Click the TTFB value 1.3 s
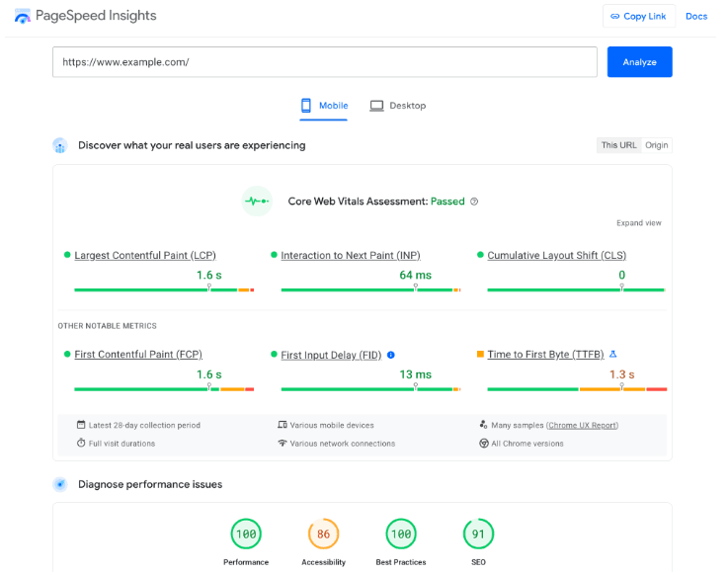Viewport: 728px width, 575px height. 621,374
